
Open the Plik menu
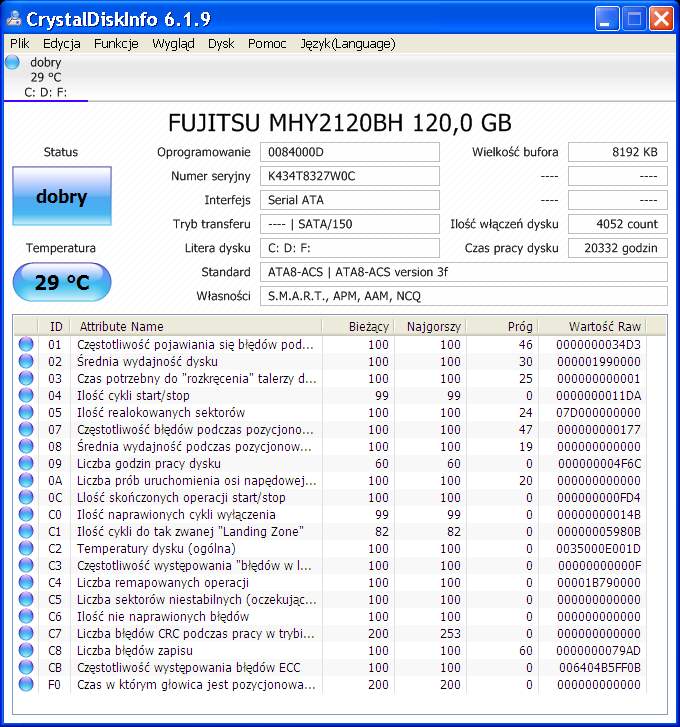(x=19, y=44)
